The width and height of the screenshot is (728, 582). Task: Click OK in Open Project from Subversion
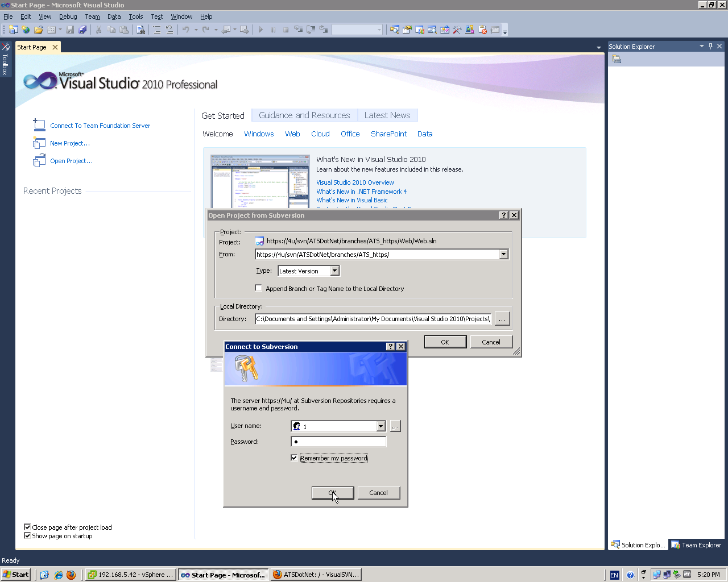(445, 342)
